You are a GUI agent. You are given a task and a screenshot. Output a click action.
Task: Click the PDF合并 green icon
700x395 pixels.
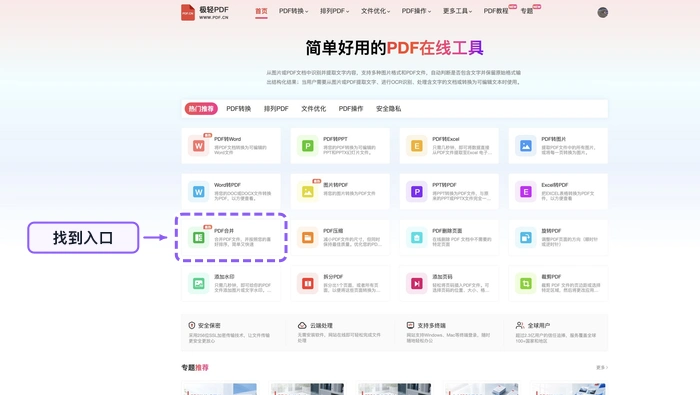[x=199, y=237]
